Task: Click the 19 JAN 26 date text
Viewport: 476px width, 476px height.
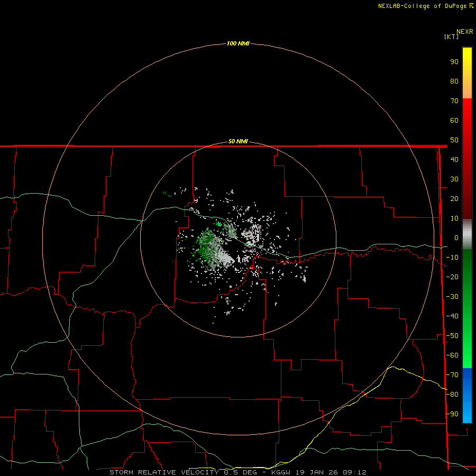Action: tap(317, 472)
